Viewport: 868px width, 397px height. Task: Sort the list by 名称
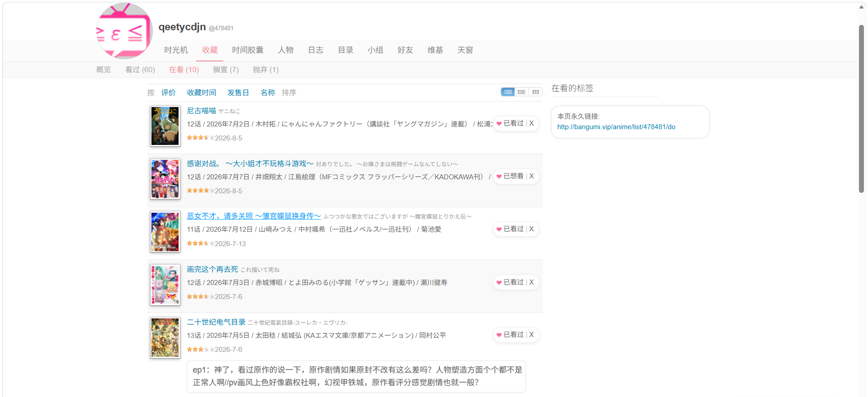[x=268, y=93]
